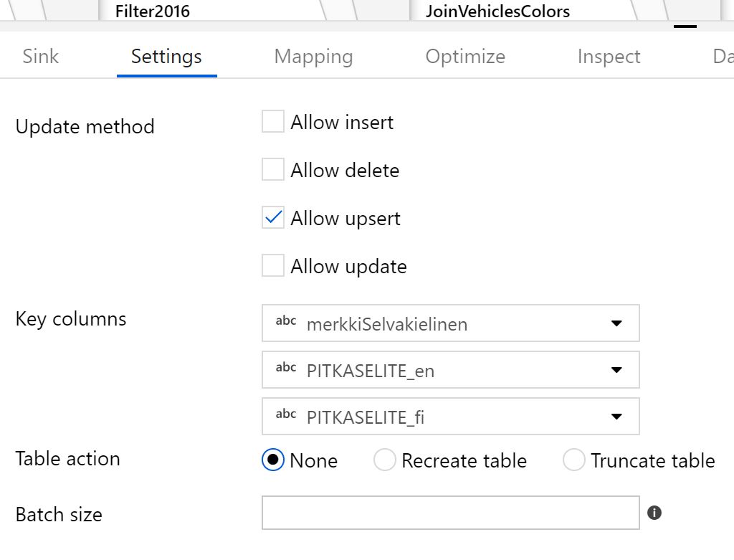Tick the Allow delete checkbox
734x560 pixels.
[x=273, y=170]
